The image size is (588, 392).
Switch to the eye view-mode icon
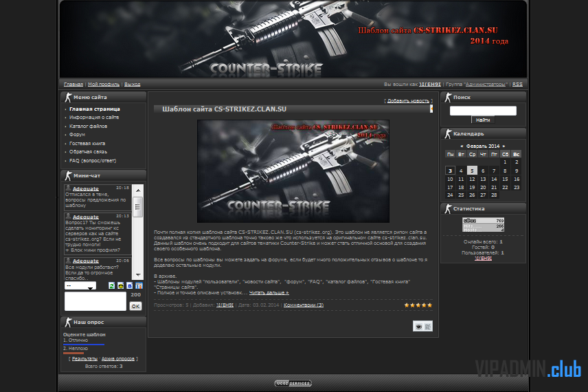tap(418, 326)
